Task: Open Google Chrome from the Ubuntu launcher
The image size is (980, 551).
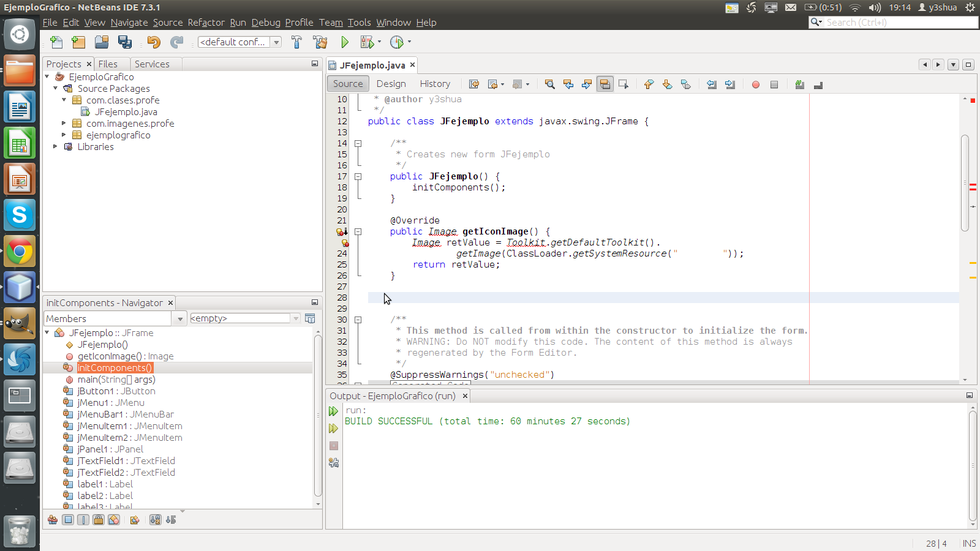Action: (20, 250)
